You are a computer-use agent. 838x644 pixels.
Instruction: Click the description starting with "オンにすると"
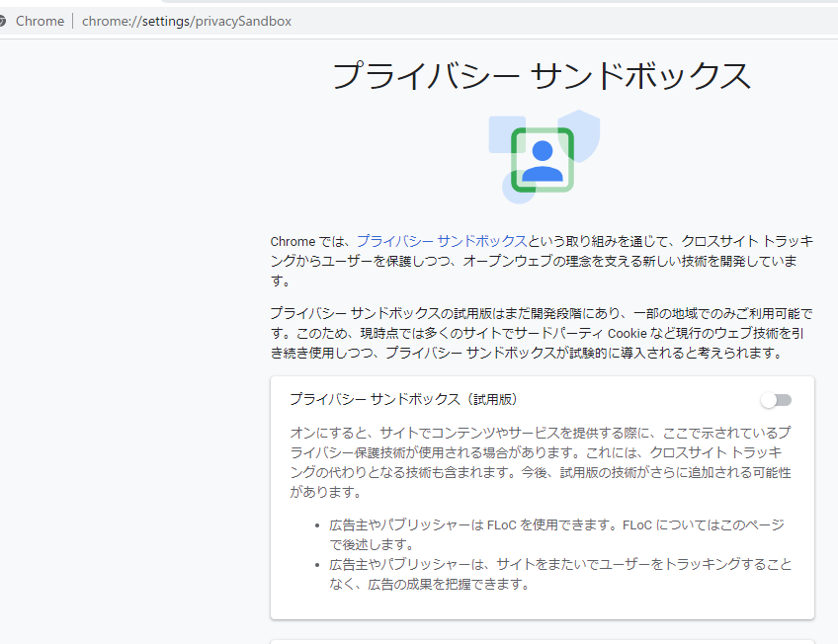(x=542, y=462)
